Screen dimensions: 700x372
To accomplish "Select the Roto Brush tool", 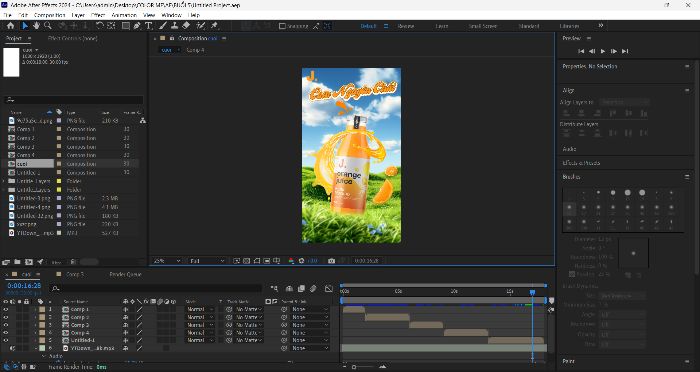I will tap(201, 26).
